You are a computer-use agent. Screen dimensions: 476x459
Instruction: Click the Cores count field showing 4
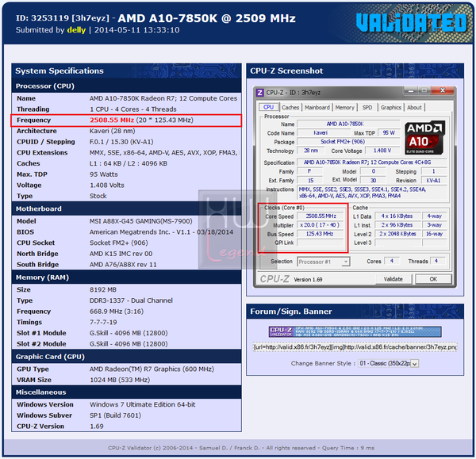pyautogui.click(x=392, y=261)
